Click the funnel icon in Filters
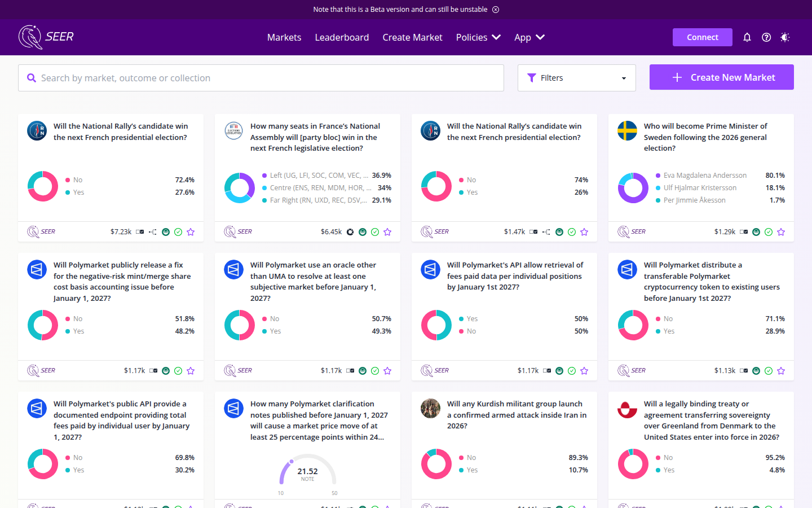 tap(531, 78)
